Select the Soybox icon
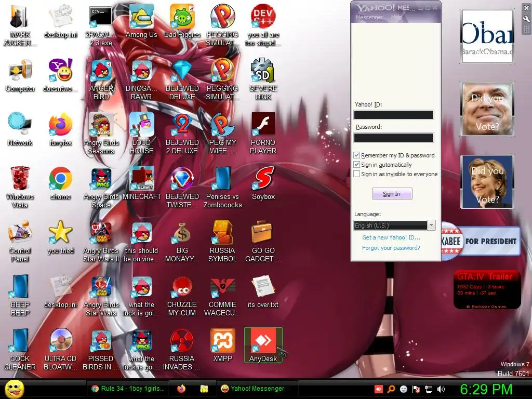The height and width of the screenshot is (399, 532). [x=263, y=183]
